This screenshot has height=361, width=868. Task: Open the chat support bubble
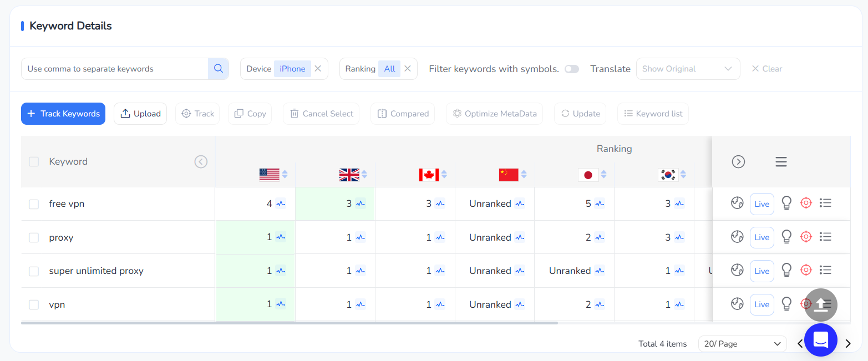820,340
